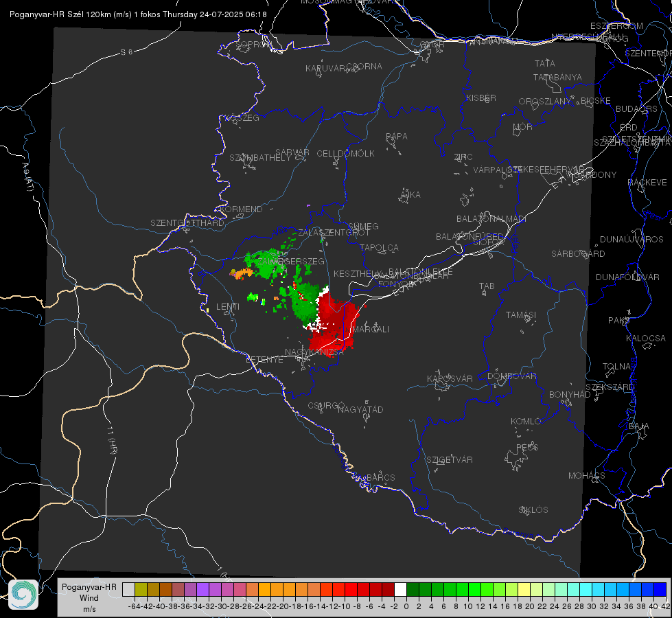
Task: Click the KÖSZEG city label
Action: click(x=242, y=118)
